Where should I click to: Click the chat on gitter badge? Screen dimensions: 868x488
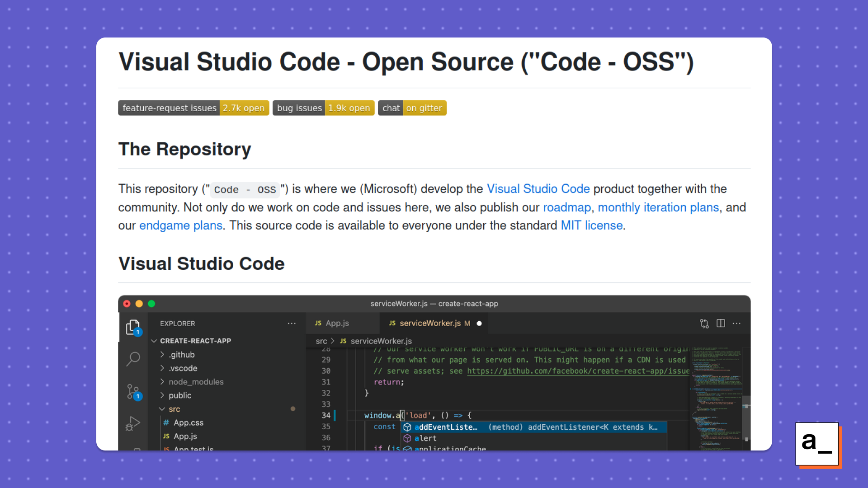point(412,108)
